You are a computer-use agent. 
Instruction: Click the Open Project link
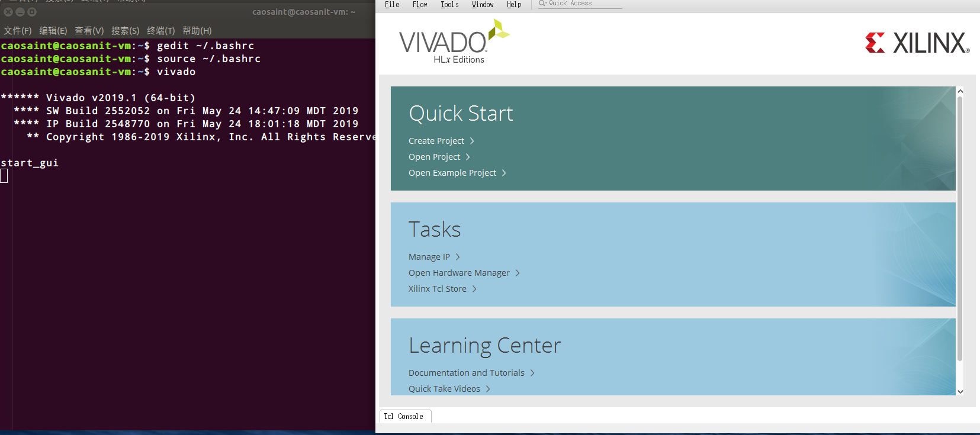click(434, 157)
